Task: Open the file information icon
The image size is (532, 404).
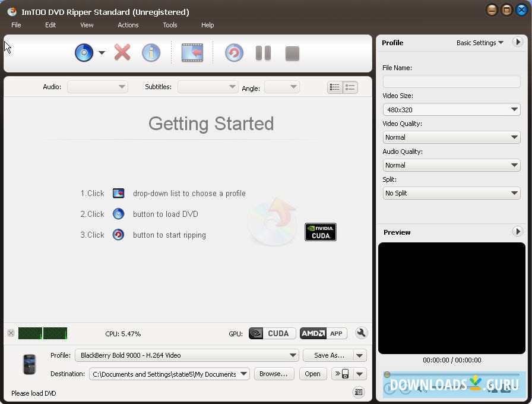Action: [151, 52]
